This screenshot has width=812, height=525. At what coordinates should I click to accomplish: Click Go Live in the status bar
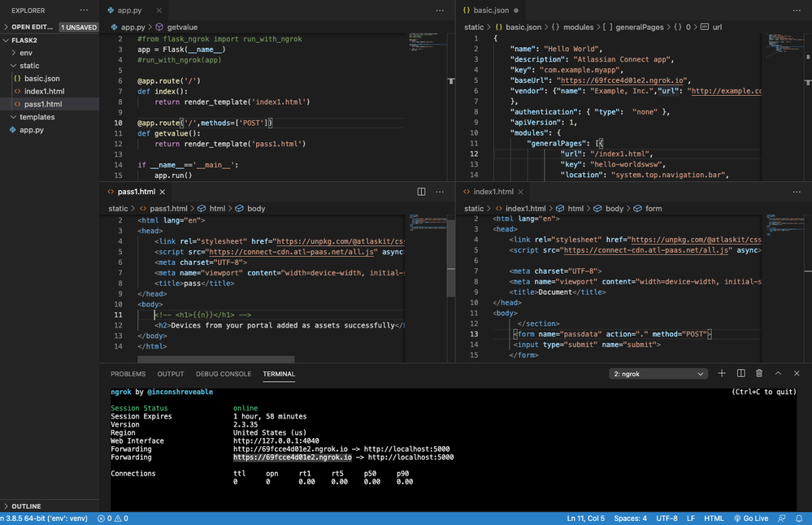749,518
